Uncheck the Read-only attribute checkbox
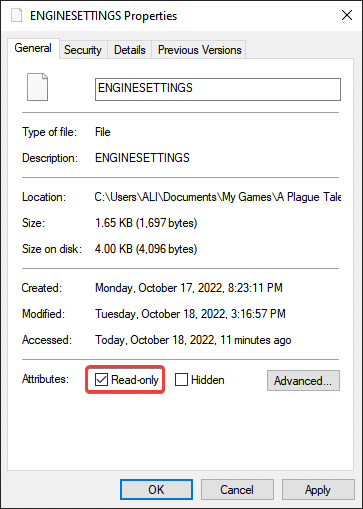The image size is (363, 509). [101, 379]
